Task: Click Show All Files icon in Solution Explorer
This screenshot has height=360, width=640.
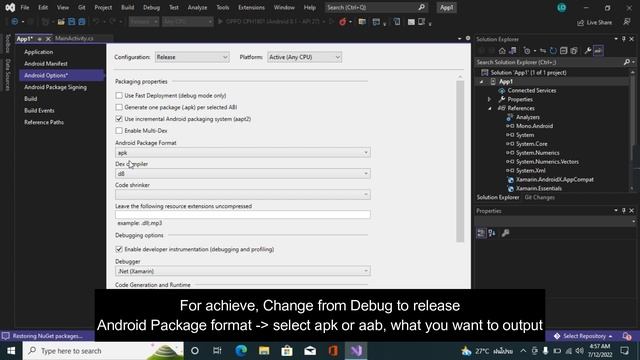Action: tap(574, 51)
